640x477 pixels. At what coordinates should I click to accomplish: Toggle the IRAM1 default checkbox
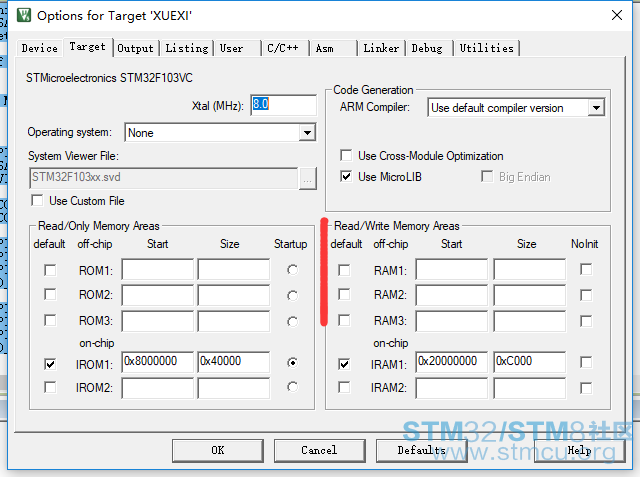click(x=344, y=364)
